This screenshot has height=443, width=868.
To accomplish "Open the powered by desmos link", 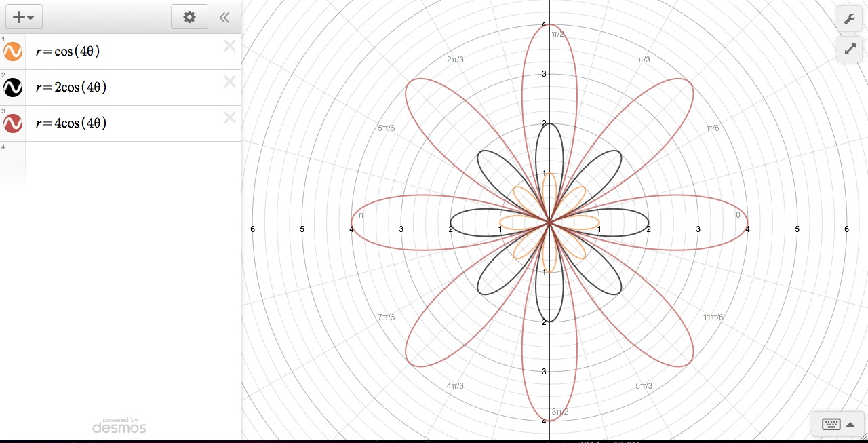I will point(119,425).
